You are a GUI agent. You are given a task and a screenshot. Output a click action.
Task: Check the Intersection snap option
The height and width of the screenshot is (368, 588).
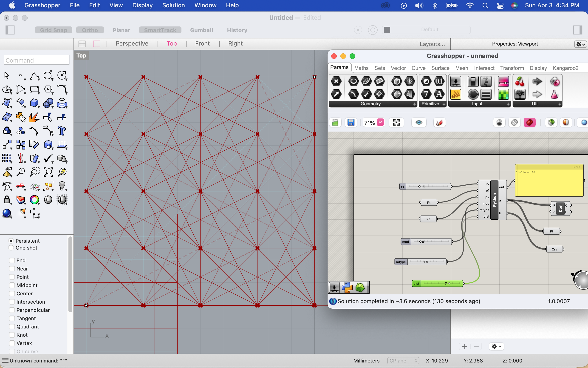(x=12, y=302)
